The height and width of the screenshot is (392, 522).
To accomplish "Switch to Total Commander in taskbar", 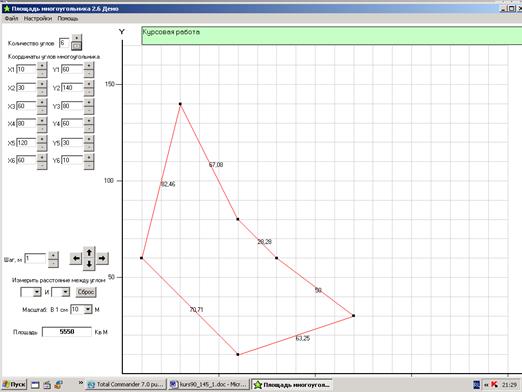I will point(126,384).
